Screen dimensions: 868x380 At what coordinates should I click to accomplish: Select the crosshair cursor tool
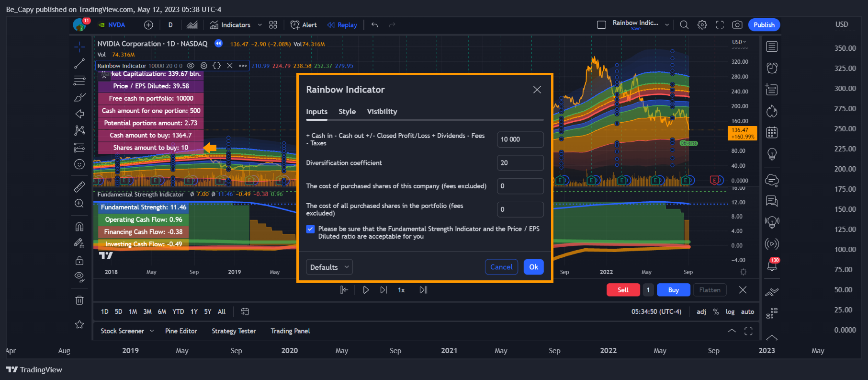pos(79,46)
